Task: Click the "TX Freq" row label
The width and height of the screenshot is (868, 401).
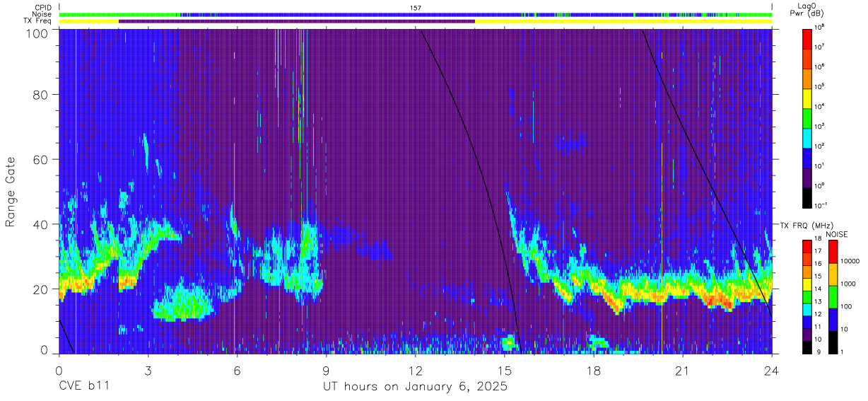Action: pyautogui.click(x=38, y=21)
